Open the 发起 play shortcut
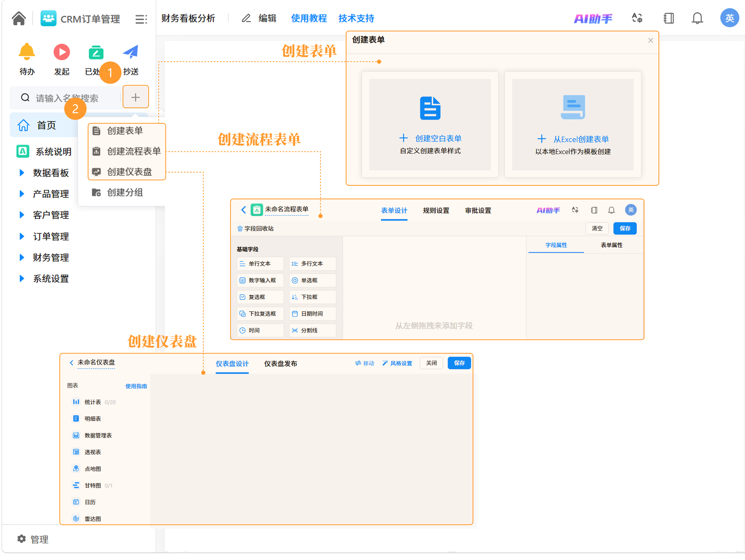This screenshot has width=745, height=560. 62,52
